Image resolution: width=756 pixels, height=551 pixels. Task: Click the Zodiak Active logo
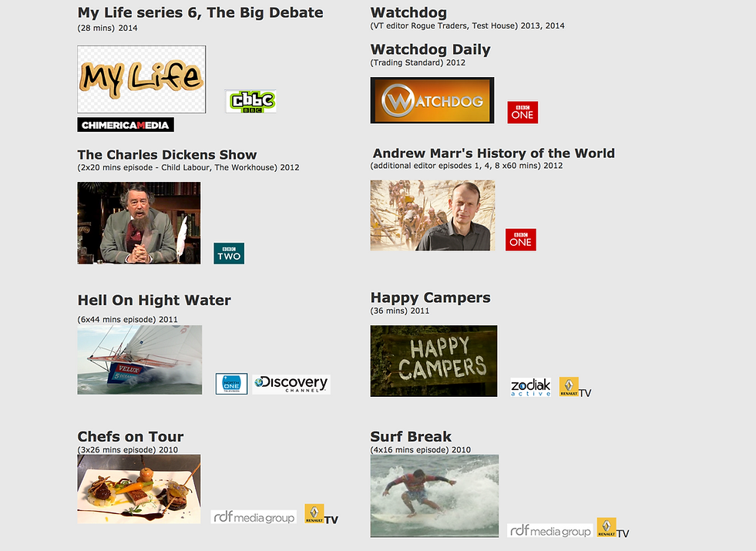point(530,387)
